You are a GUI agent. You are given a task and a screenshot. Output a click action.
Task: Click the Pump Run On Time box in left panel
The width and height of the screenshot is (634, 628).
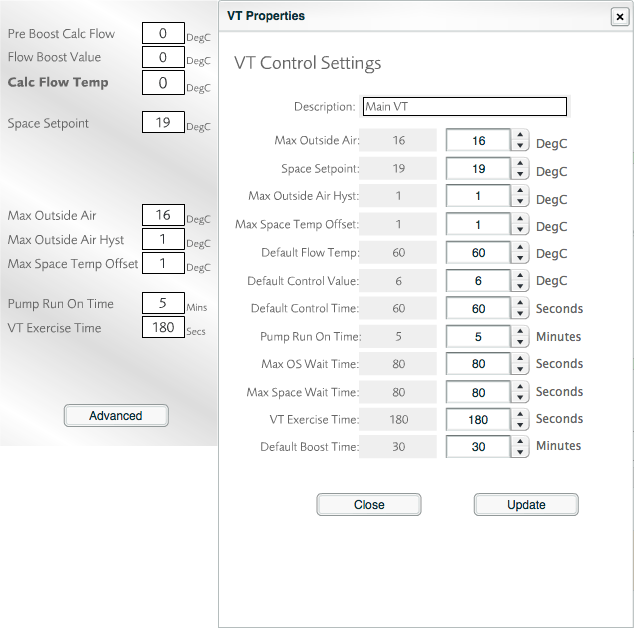coord(163,303)
